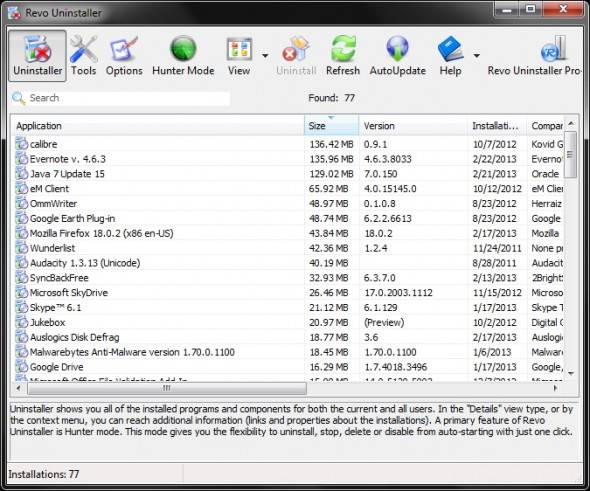The width and height of the screenshot is (590, 491).
Task: Click the calibre program icon
Action: [22, 144]
